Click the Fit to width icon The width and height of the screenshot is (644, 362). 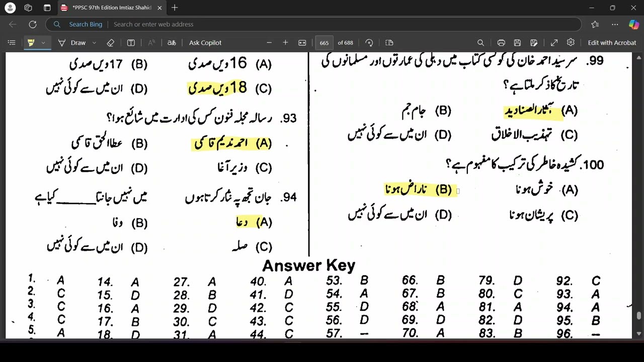point(302,43)
